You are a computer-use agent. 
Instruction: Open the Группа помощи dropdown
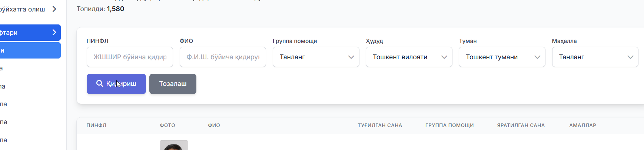coord(316,57)
